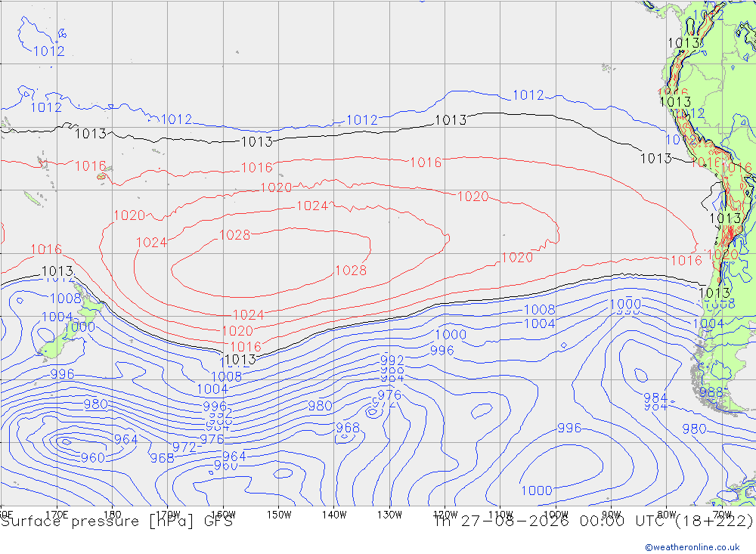Viewport: 756px width, 554px height.
Task: Click the 'Th 27-08-2026 00:00 UTC (18+222)' timestamp
Action: 593,522
